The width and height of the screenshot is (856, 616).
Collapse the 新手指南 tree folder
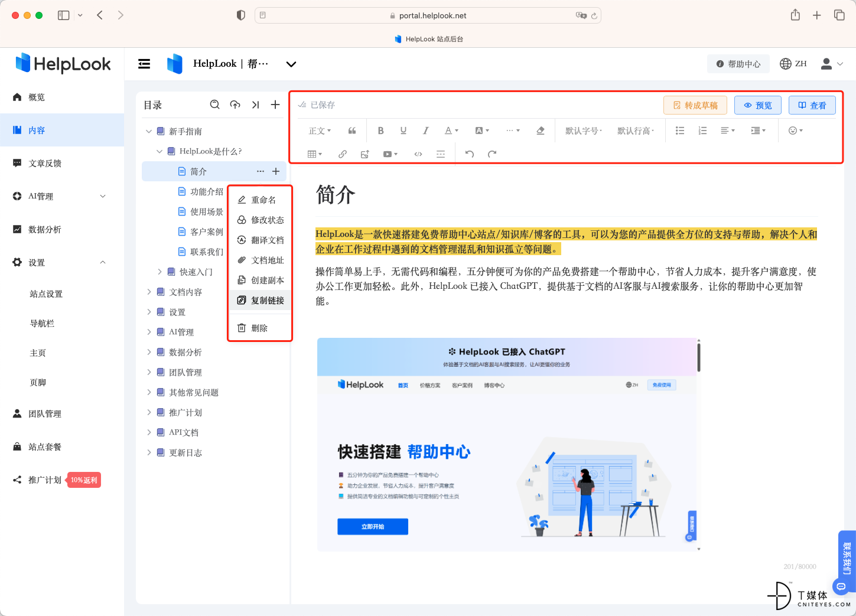point(149,131)
